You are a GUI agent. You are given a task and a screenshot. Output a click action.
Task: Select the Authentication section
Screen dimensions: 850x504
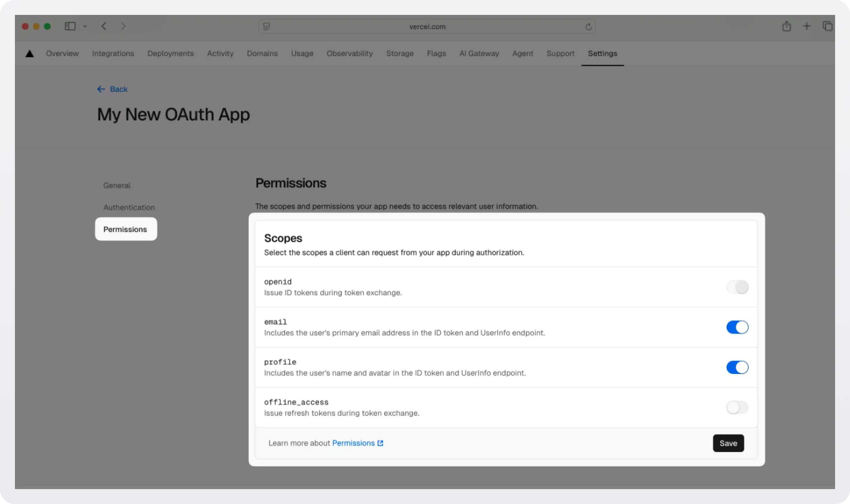point(129,207)
